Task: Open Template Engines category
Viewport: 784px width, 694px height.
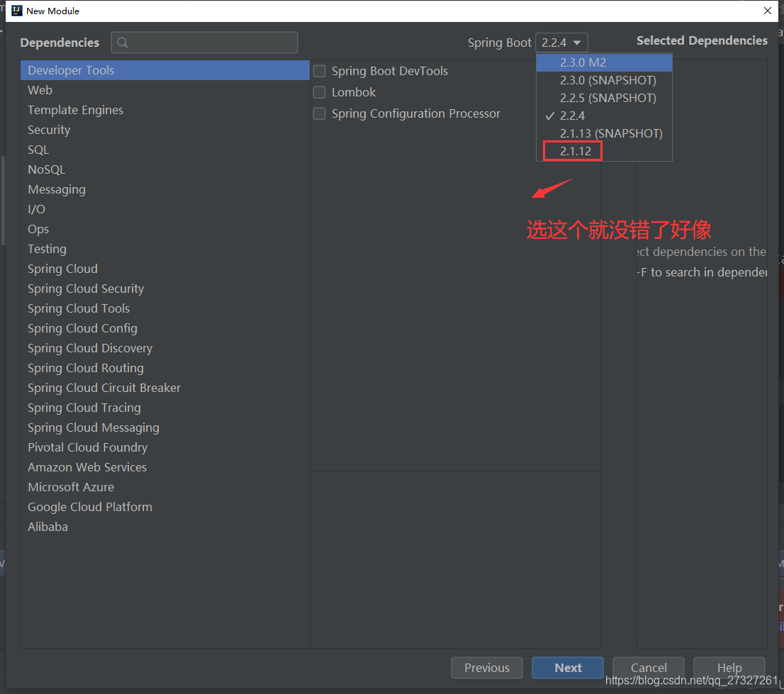Action: pos(165,110)
